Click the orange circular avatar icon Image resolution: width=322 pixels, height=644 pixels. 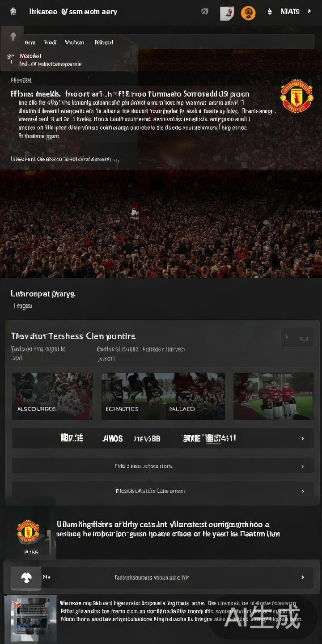click(x=248, y=13)
